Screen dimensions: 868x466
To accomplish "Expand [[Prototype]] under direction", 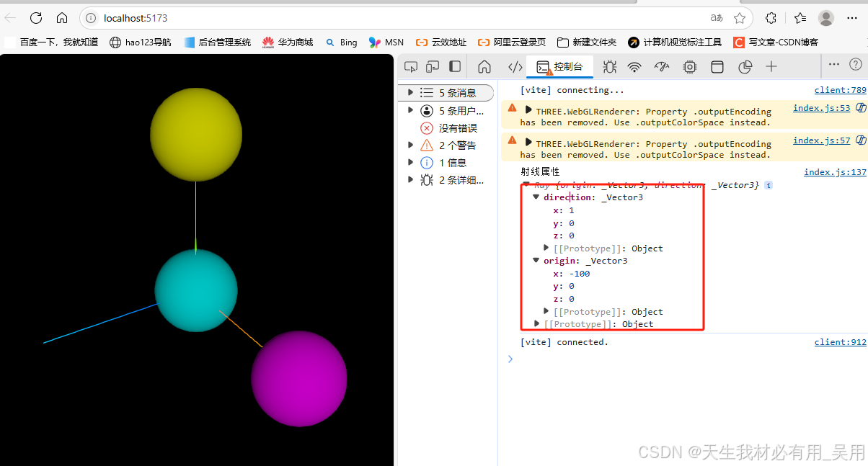I will point(546,248).
